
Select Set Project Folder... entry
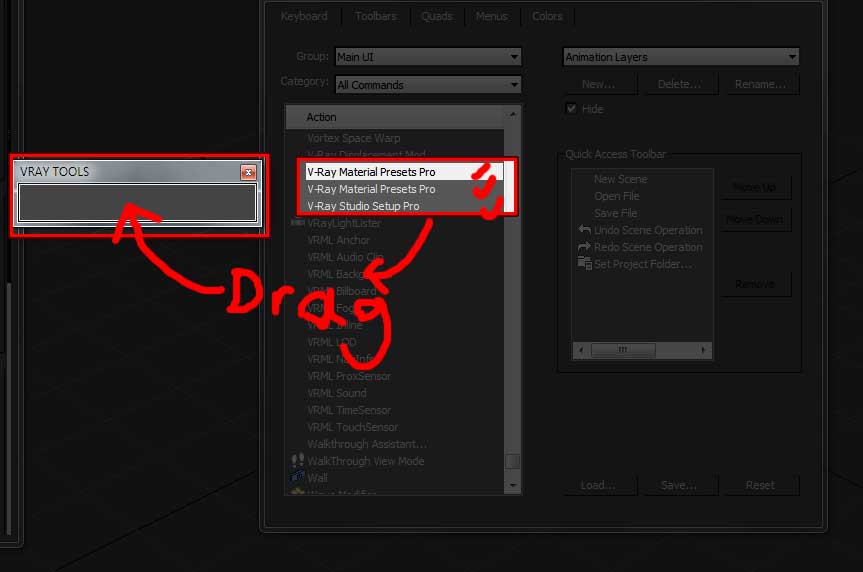pyautogui.click(x=643, y=264)
